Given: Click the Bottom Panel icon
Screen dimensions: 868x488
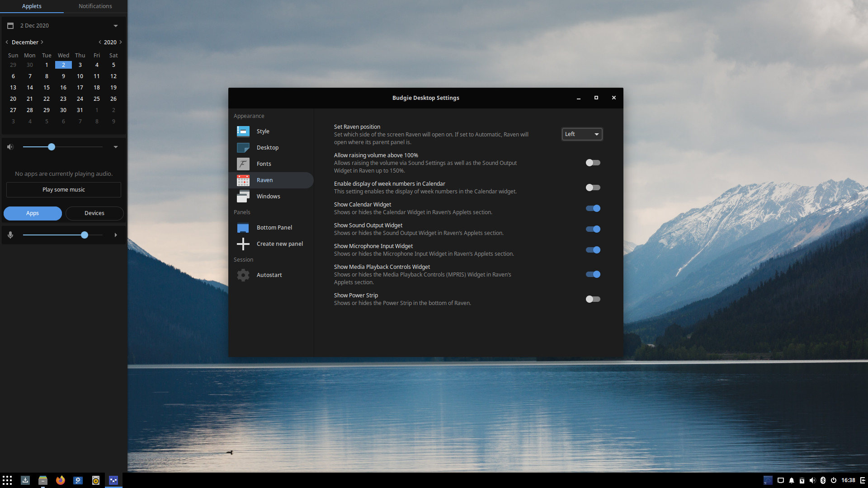Looking at the screenshot, I should [x=243, y=227].
